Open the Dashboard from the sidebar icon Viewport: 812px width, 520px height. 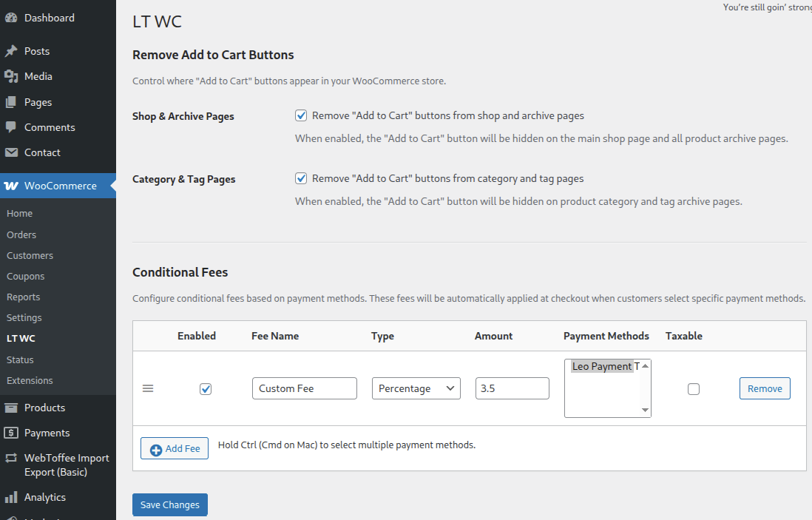(x=13, y=16)
